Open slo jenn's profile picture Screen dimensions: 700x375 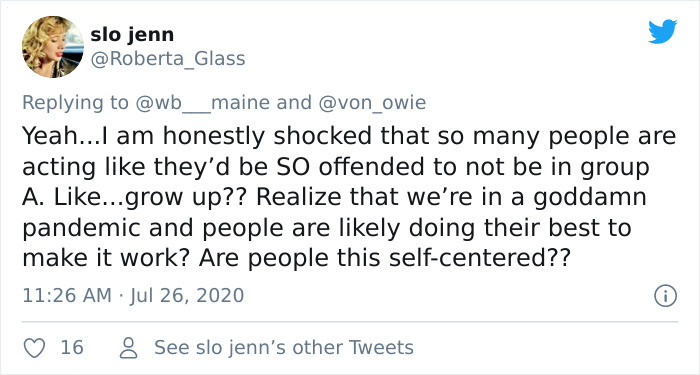tap(53, 47)
